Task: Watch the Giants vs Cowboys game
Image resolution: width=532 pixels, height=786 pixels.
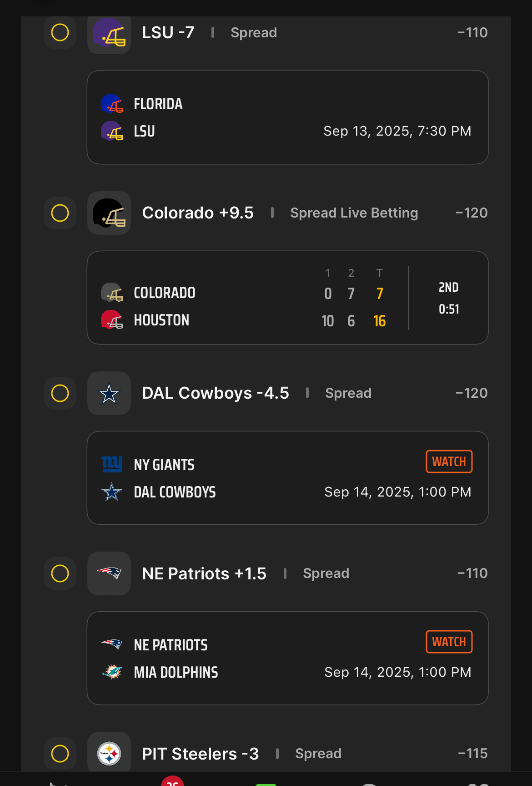Action: [x=449, y=461]
